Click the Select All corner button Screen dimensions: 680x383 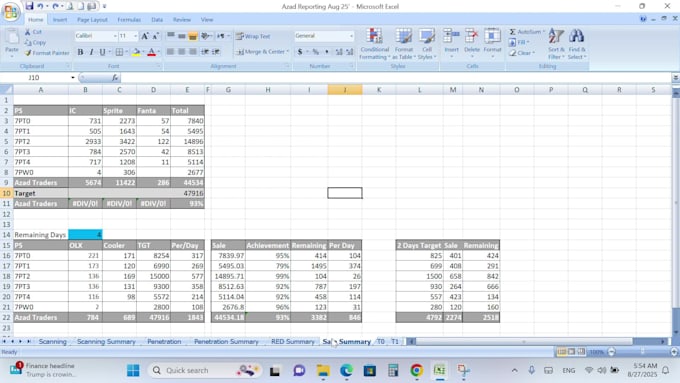pyautogui.click(x=7, y=90)
